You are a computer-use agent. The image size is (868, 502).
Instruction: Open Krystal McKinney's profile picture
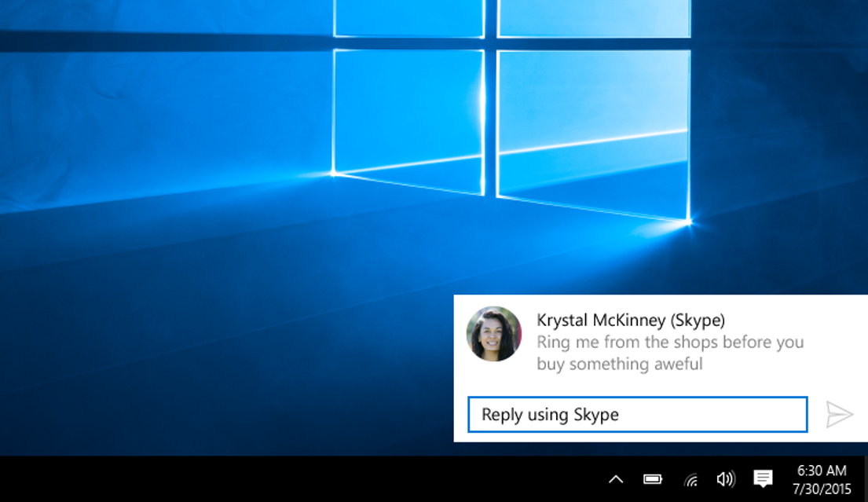[494, 334]
